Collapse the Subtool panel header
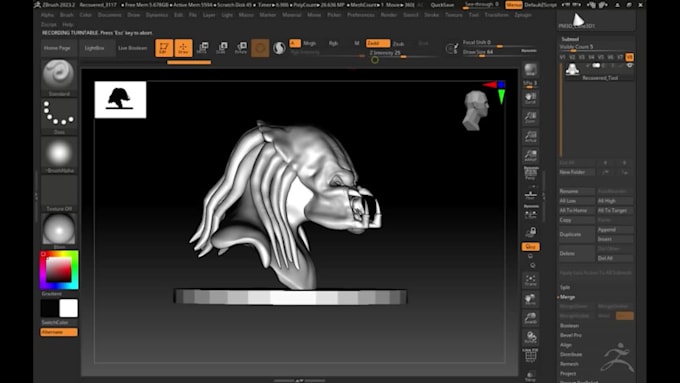The image size is (680, 383). [x=570, y=39]
